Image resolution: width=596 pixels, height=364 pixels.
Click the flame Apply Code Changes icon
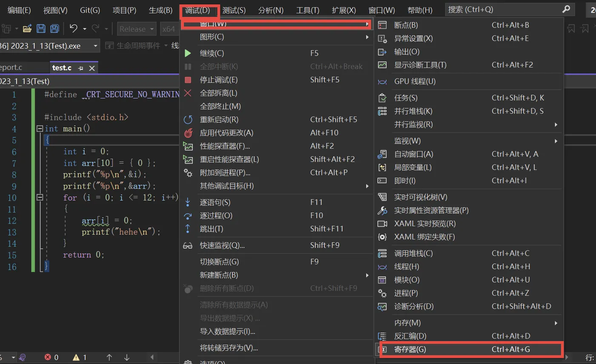point(188,133)
